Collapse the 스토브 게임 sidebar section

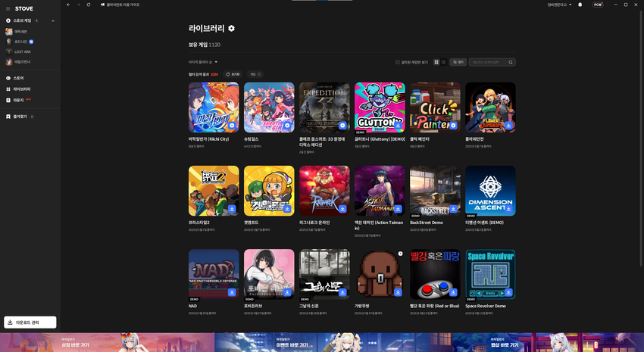(x=52, y=20)
